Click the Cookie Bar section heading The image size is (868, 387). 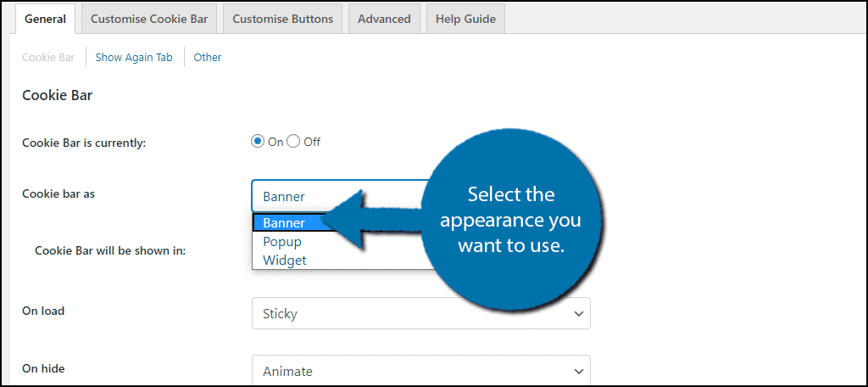click(57, 95)
